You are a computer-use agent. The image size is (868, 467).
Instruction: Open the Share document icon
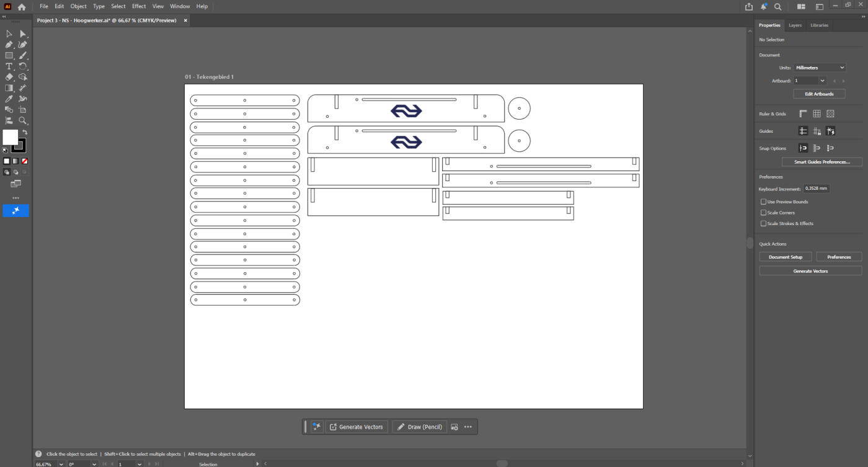(749, 6)
